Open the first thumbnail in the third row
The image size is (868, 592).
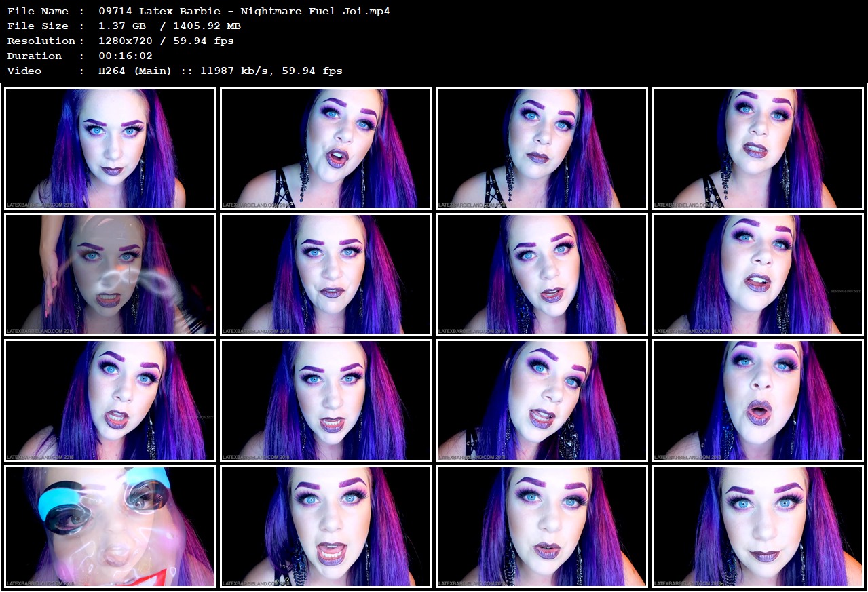[x=110, y=400]
